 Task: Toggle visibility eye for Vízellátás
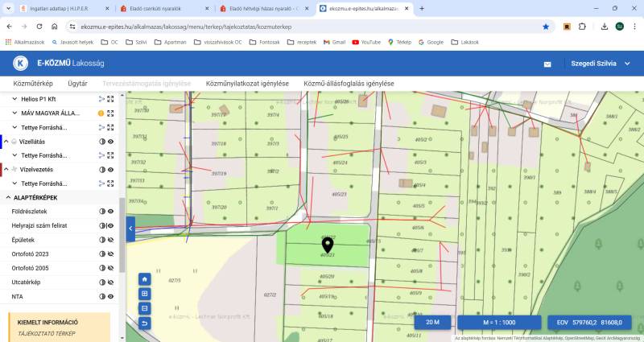pyautogui.click(x=110, y=142)
